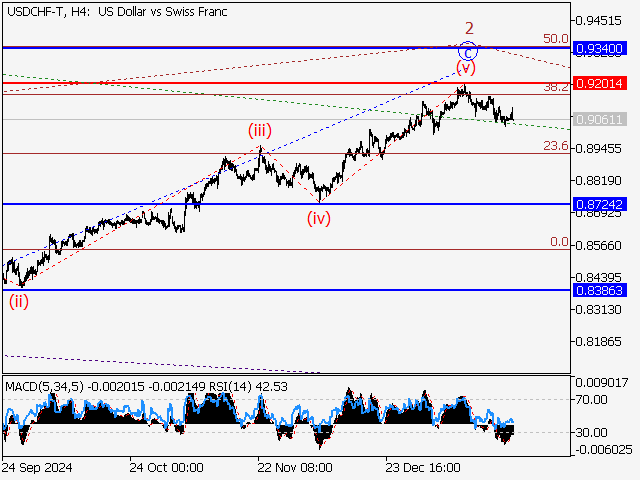This screenshot has height=480, width=640.
Task: Click the 22 Nov 08:00 date marker
Action: (294, 467)
